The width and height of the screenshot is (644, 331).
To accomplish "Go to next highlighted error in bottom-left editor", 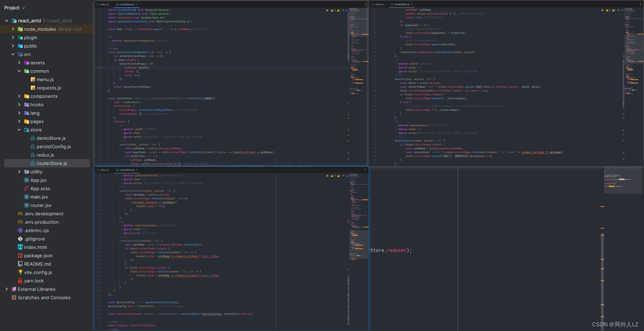I will 347,176.
